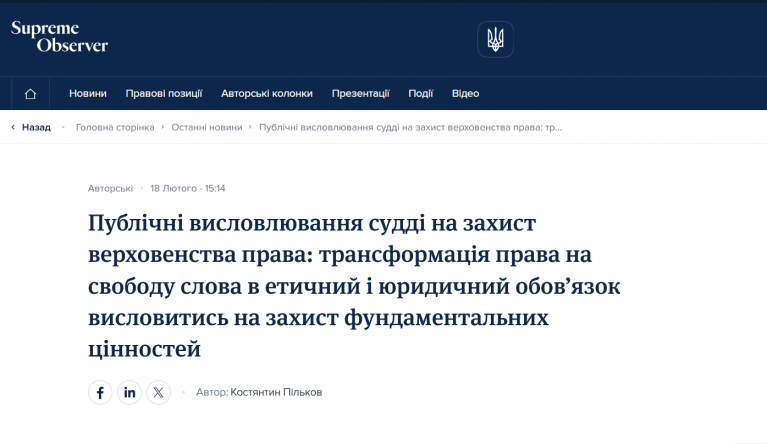Click the Ukrainian trident emblem
Viewport: 767px width, 444px height.
495,39
